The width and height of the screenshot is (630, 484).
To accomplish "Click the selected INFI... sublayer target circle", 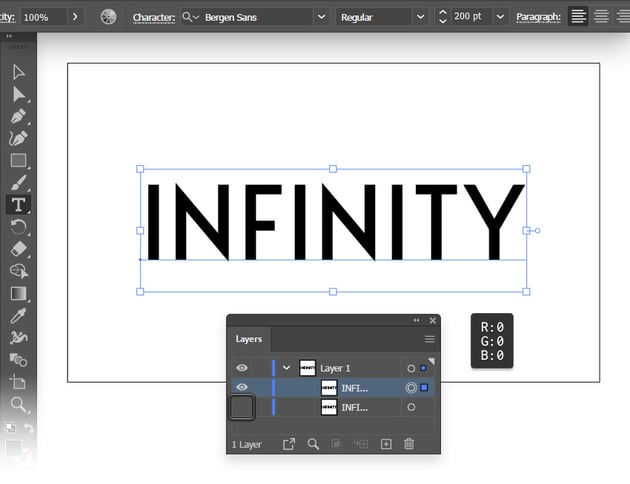I will [411, 388].
